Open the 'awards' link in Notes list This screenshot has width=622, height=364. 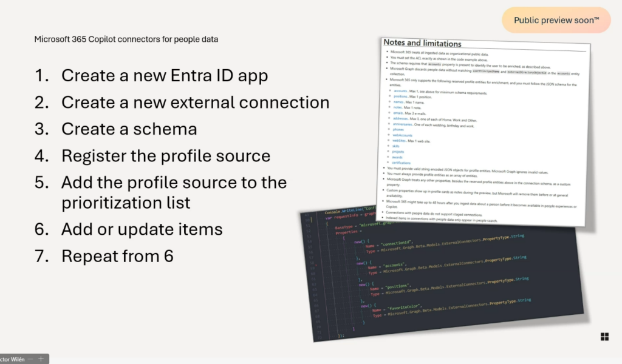[397, 157]
